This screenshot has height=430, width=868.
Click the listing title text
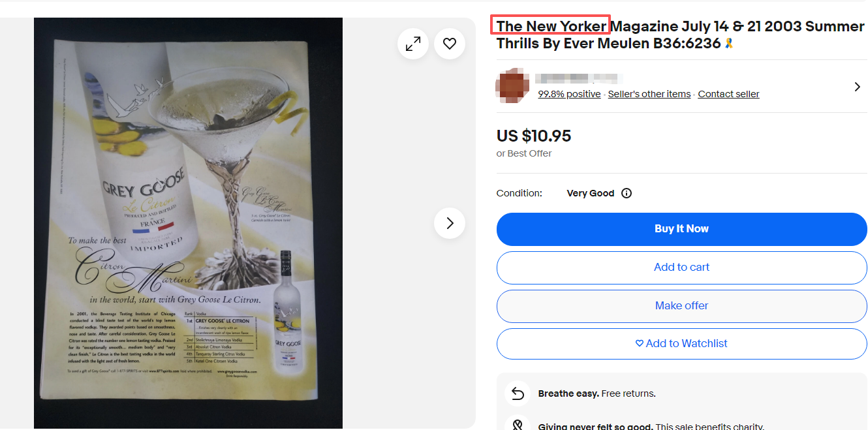pos(680,35)
